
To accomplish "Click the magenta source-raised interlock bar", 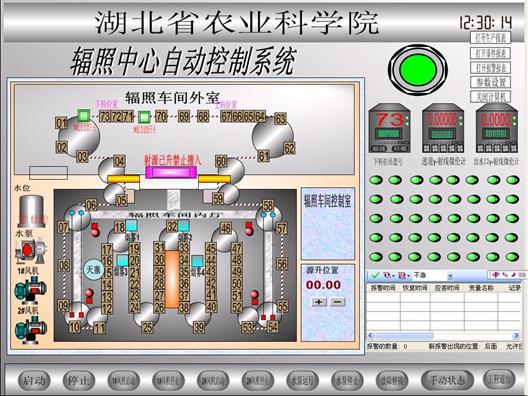I will pos(171,172).
